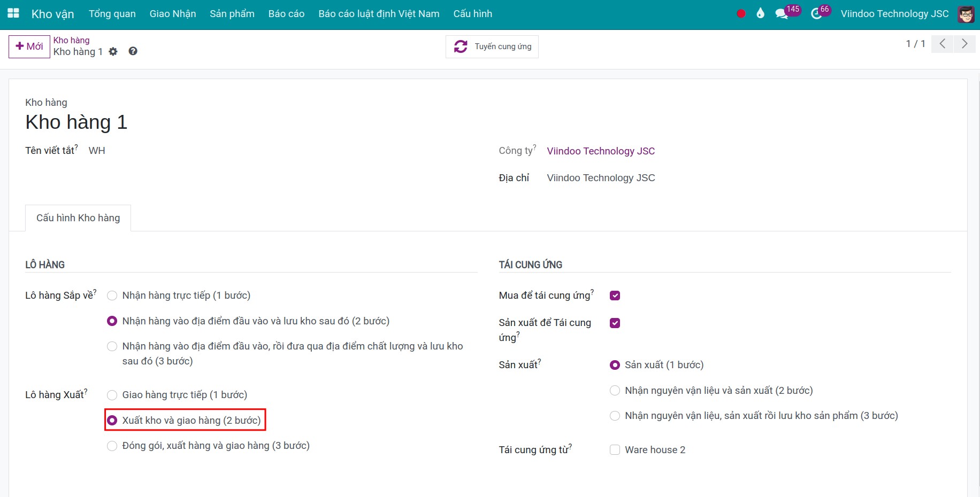Open Báo cáo luật định Việt Nam menu
The image size is (980, 497).
(379, 14)
